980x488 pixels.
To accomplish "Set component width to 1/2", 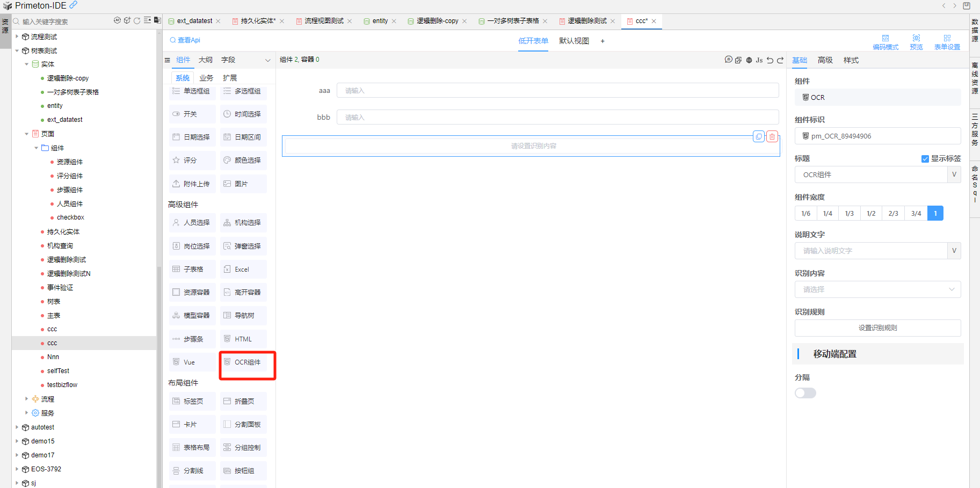I will (871, 214).
